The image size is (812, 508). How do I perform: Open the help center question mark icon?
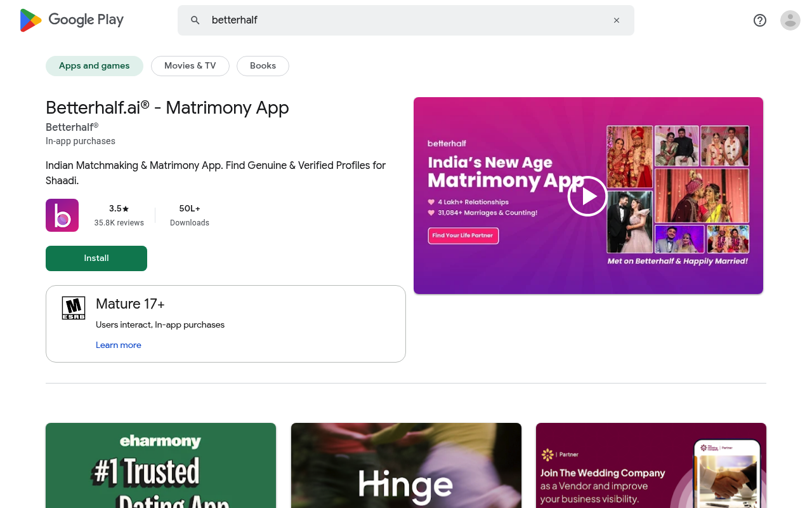coord(760,20)
